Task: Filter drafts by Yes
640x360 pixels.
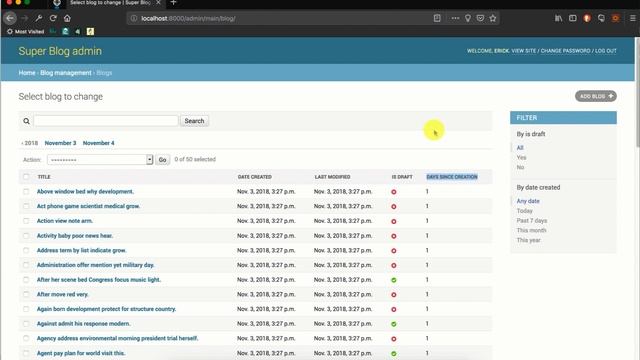Action: click(521, 158)
